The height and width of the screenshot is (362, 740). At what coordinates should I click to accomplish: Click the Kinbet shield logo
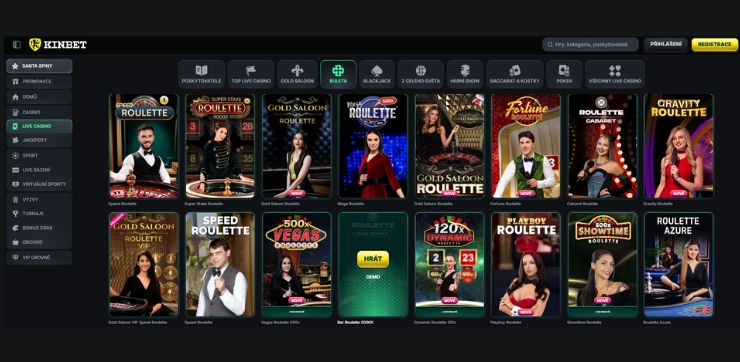[x=35, y=44]
